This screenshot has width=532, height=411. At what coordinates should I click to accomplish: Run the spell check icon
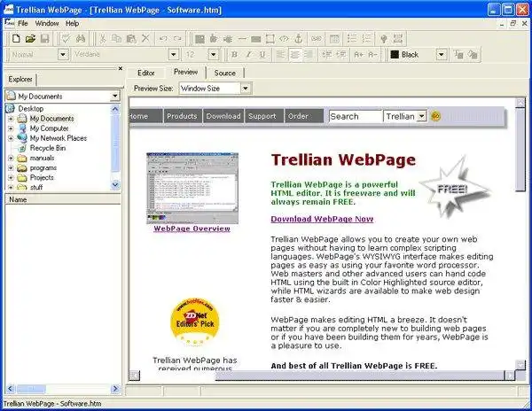(66, 39)
